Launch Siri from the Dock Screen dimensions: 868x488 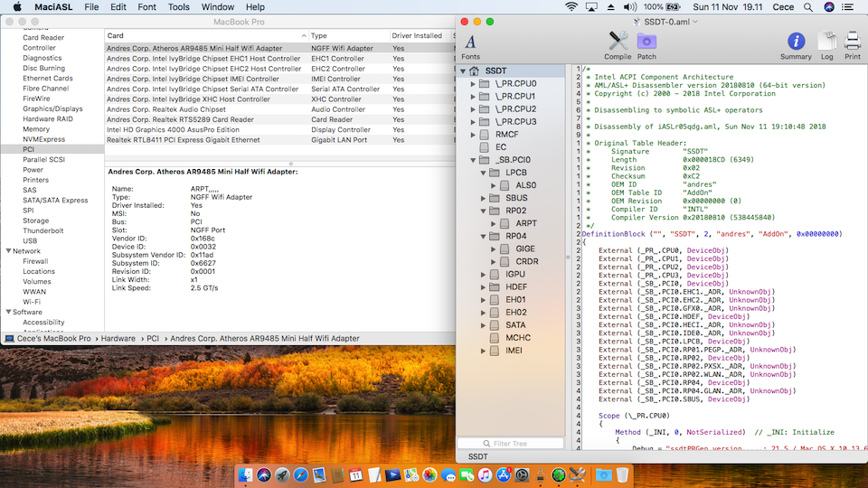pos(264,474)
